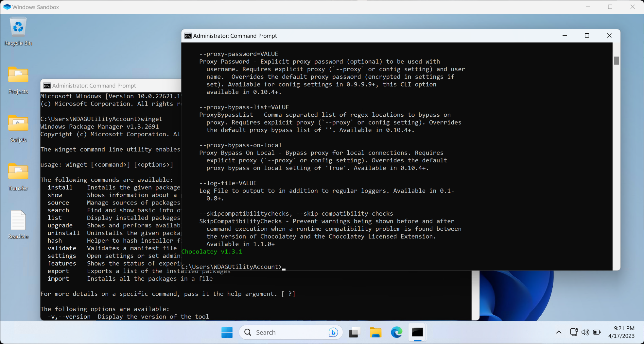Screen dimensions: 644x344
Task: Click 'show' command in background window
Action: tap(55, 195)
